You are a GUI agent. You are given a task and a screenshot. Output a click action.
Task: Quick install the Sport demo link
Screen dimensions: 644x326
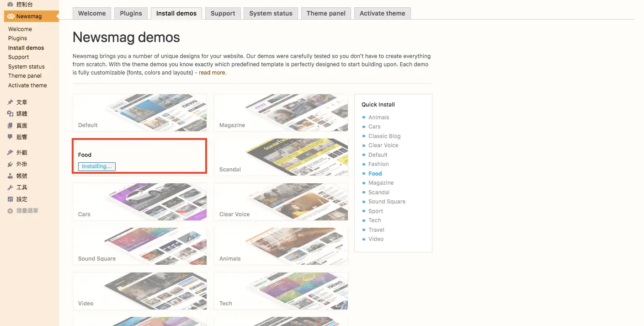pos(376,211)
